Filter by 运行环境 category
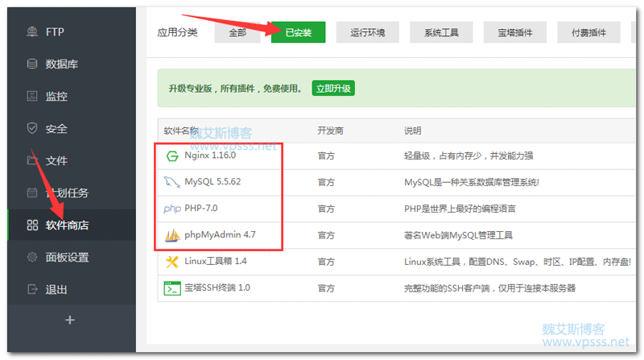Viewport: 644px width, 360px height. tap(367, 33)
